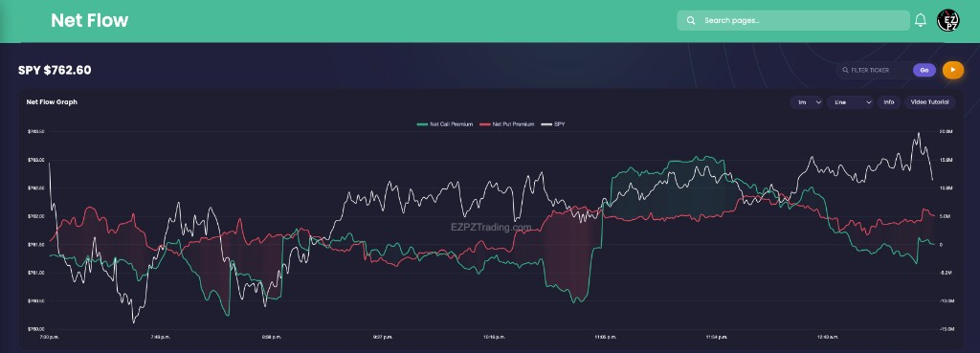Click the 11:54 p.m. axis label
The width and height of the screenshot is (980, 353).
(717, 337)
